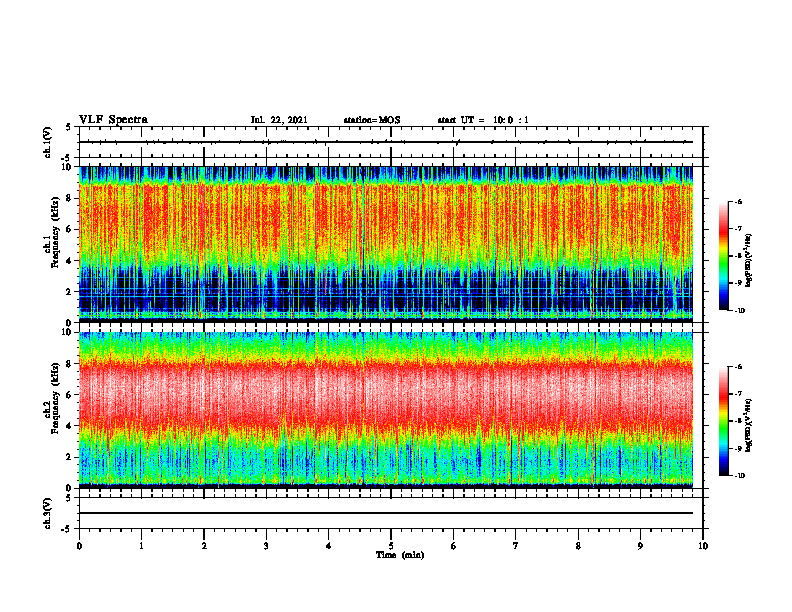Click the ch.2 spectrogram panel

point(386,410)
